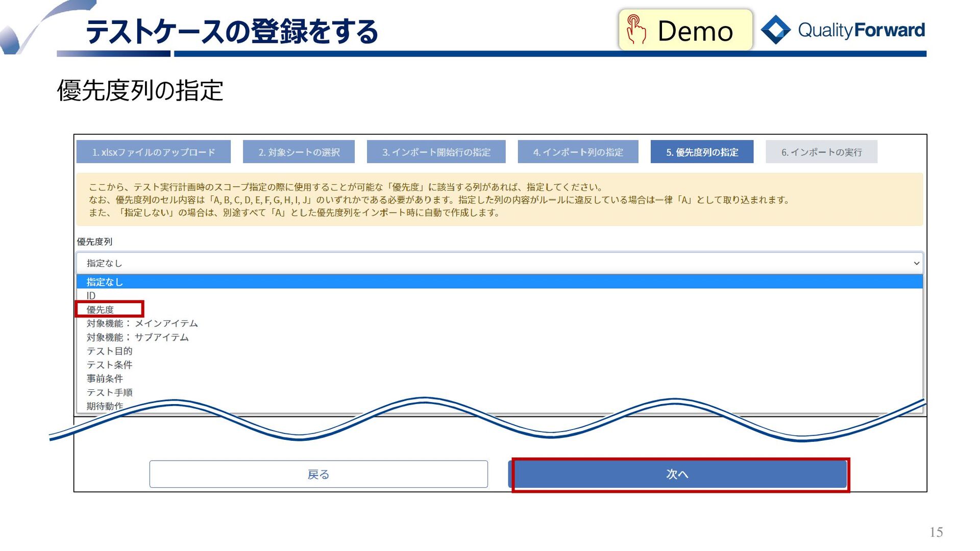Go to step 2 対象シートの選択 tab
Viewport: 980px width, 551px height.
299,152
